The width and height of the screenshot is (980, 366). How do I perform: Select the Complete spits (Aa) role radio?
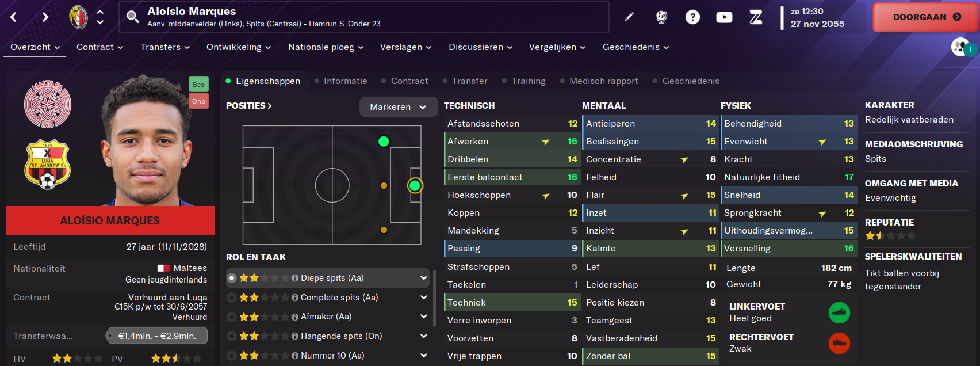coord(232,298)
